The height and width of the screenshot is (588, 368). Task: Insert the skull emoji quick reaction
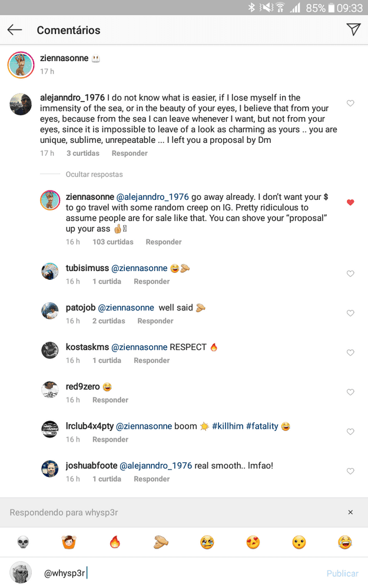(x=24, y=542)
